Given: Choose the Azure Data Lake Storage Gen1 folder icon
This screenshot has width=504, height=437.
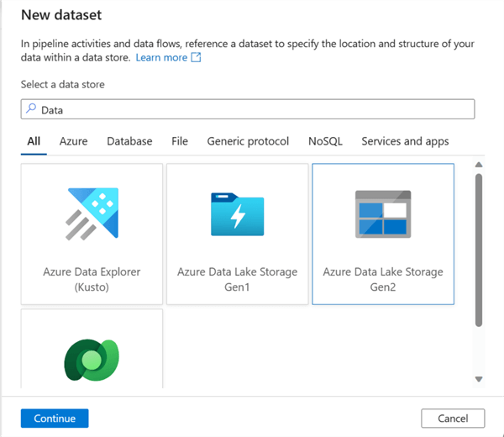Looking at the screenshot, I should click(237, 214).
